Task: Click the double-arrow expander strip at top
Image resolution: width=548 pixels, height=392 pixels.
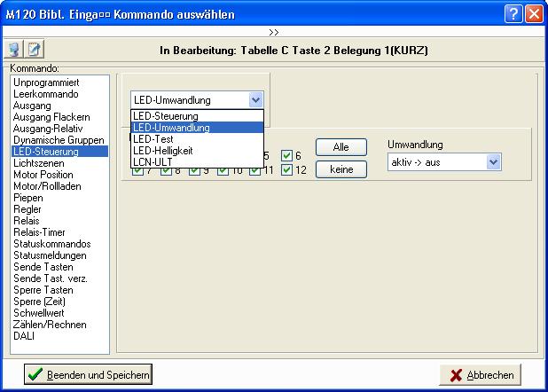Action: (273, 31)
